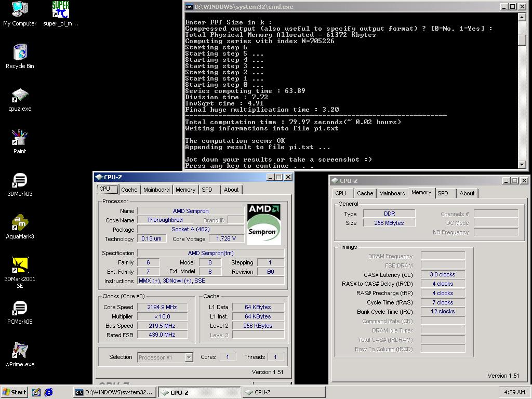The image size is (532, 399).
Task: Select the PCMark05 desktop shortcut
Action: (x=20, y=312)
